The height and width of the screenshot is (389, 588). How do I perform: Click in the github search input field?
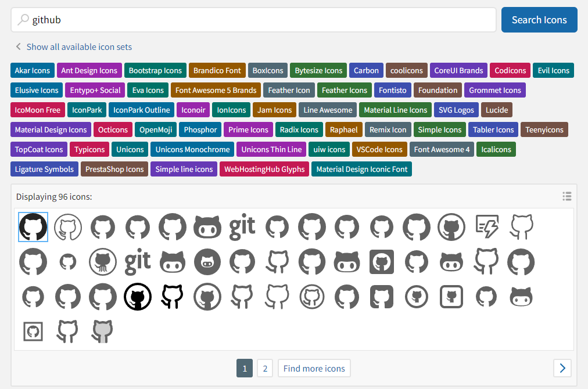click(x=253, y=20)
